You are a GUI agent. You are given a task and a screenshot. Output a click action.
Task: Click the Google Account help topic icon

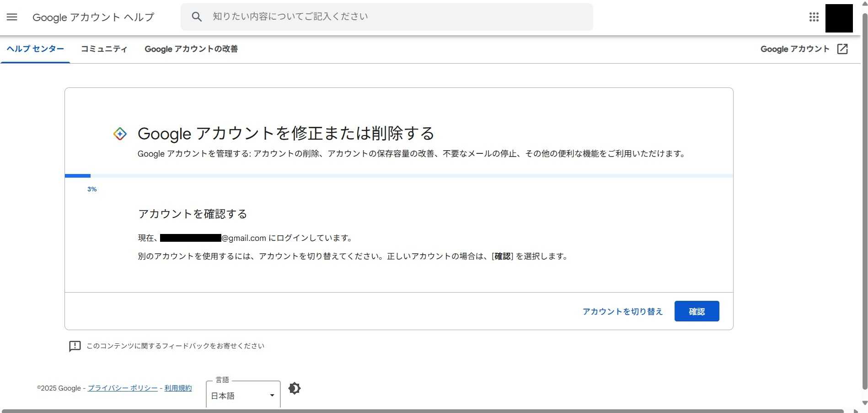[x=120, y=133]
